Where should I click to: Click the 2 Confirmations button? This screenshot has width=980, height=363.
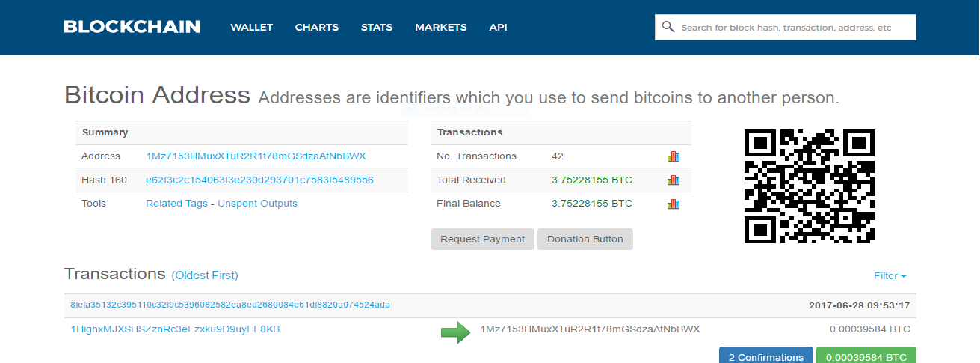765,356
